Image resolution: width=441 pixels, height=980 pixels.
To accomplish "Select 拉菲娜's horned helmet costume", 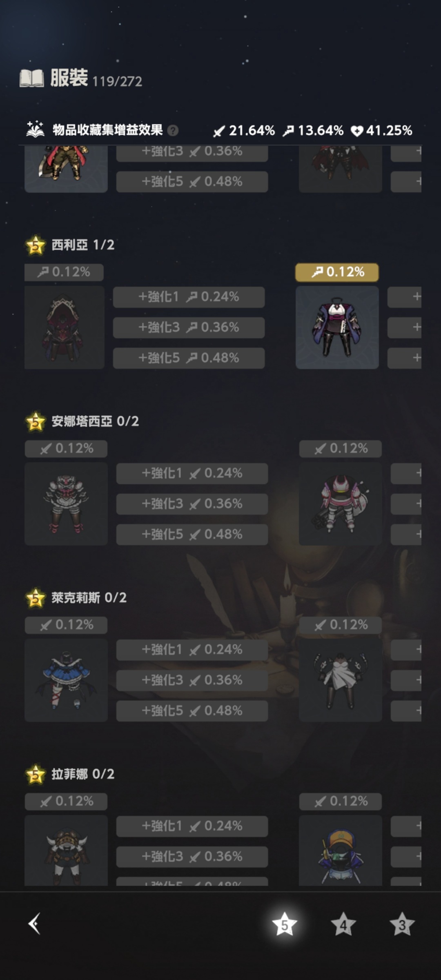I will pyautogui.click(x=66, y=850).
